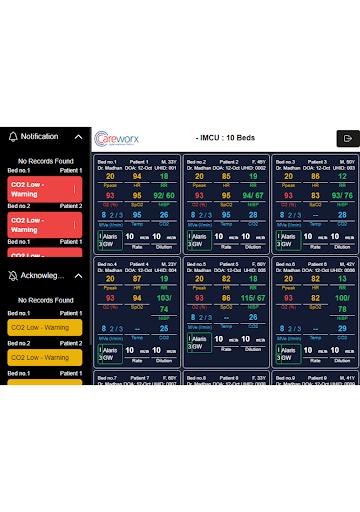Click NIBP 94/67 on Bed no.2
360x512 pixels.
click(253, 196)
